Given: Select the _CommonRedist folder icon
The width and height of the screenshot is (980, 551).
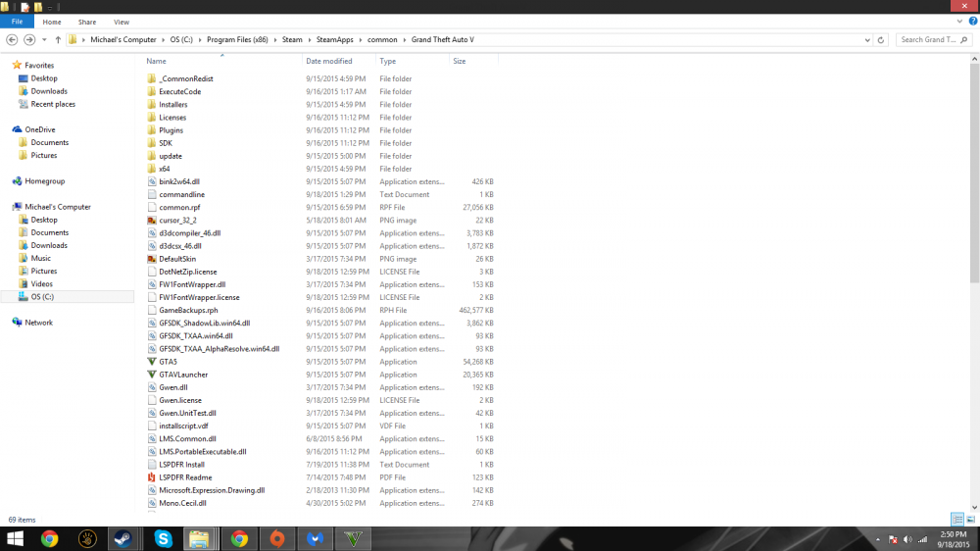Looking at the screenshot, I should pyautogui.click(x=151, y=78).
